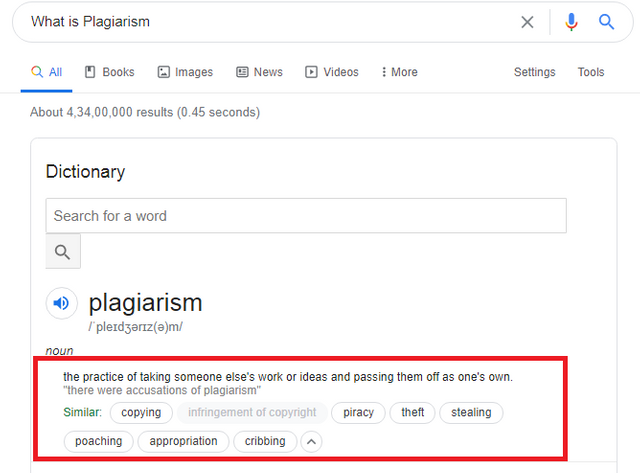This screenshot has width=640, height=473.
Task: Open the More search categories menu
Action: point(399,72)
